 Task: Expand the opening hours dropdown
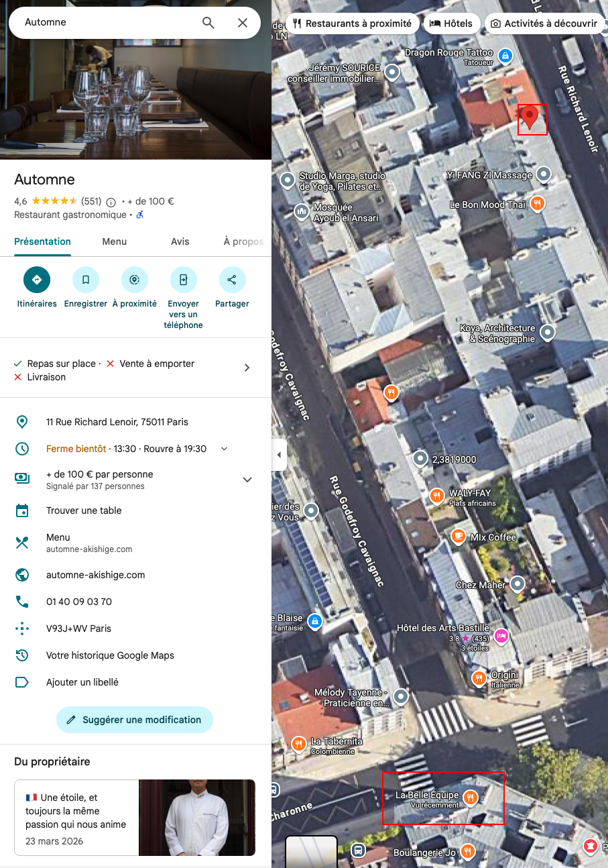click(x=225, y=449)
